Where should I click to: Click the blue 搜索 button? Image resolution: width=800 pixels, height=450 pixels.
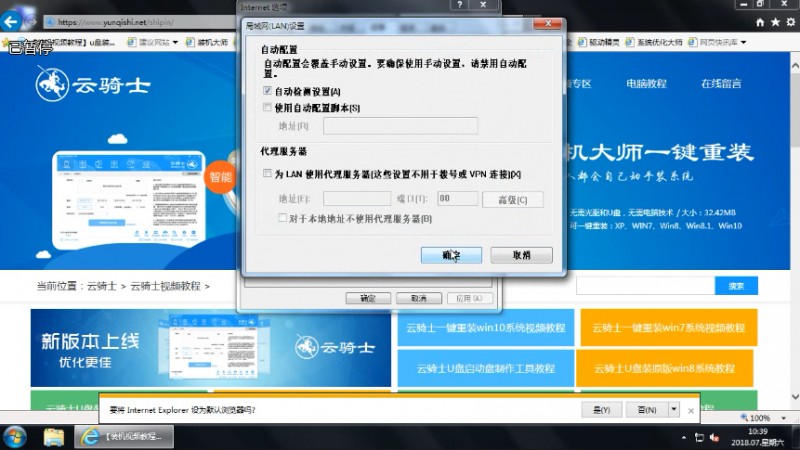[x=736, y=286]
